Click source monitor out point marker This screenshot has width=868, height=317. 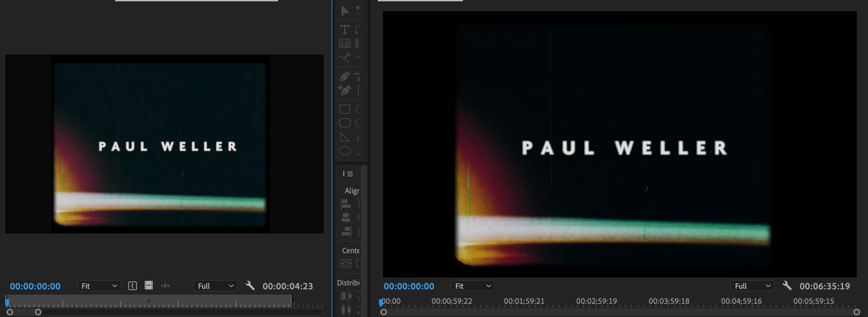292,301
